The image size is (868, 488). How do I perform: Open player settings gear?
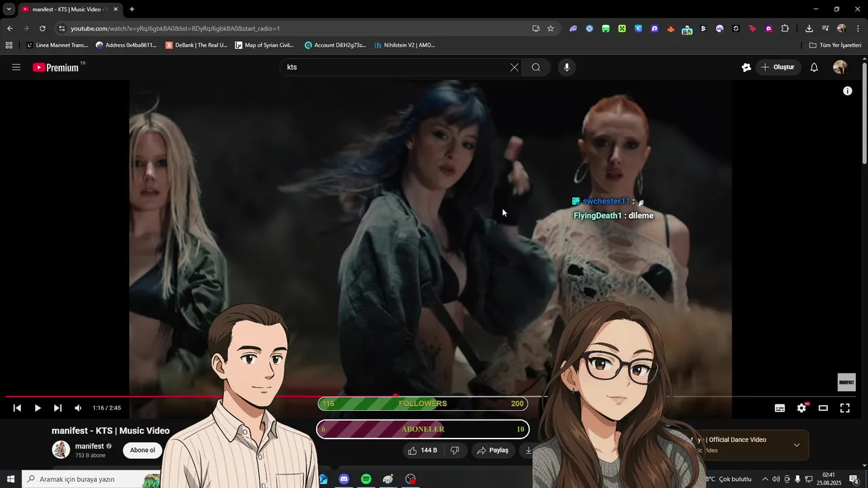[x=802, y=408]
